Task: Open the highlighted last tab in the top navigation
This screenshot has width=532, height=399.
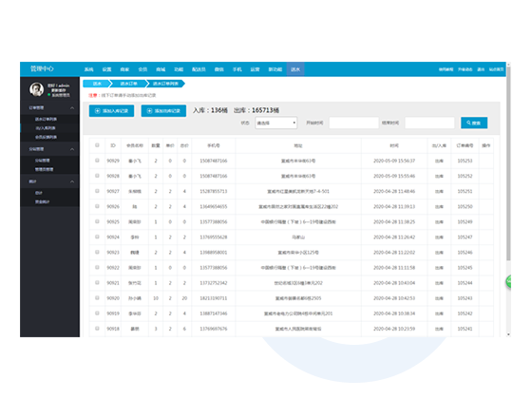Action: [x=295, y=69]
